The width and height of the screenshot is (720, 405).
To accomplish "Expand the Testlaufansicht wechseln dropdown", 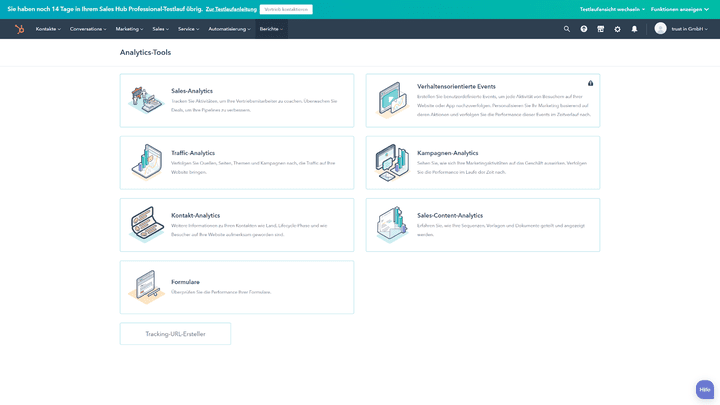I will click(x=612, y=9).
